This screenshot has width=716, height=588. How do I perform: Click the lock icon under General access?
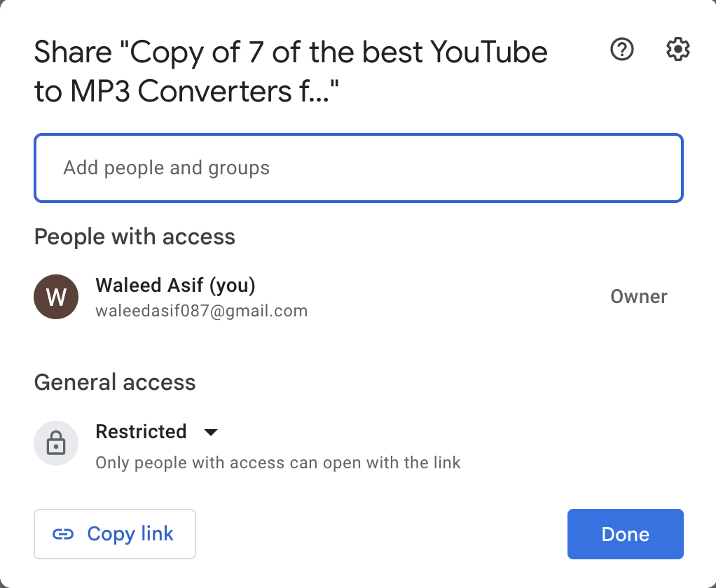[x=56, y=443]
